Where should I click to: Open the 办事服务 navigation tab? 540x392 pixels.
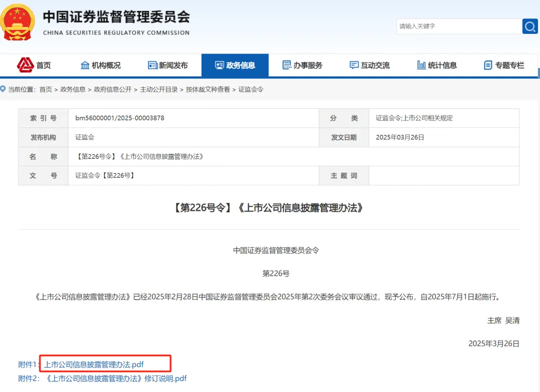(x=302, y=65)
